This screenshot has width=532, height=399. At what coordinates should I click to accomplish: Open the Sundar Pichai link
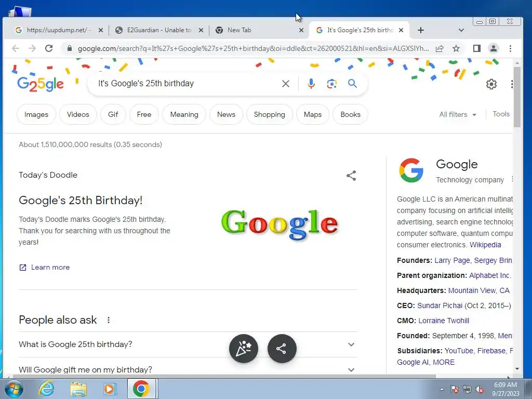[x=440, y=305]
